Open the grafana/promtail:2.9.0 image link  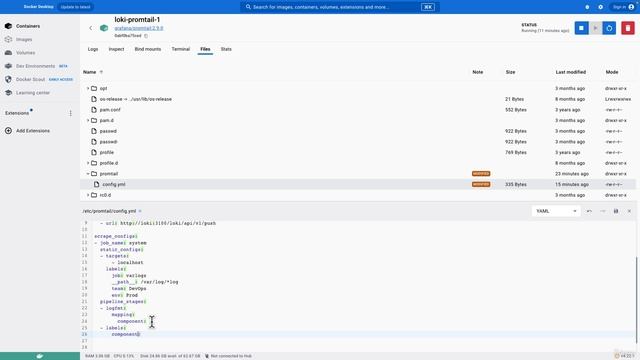(139, 28)
